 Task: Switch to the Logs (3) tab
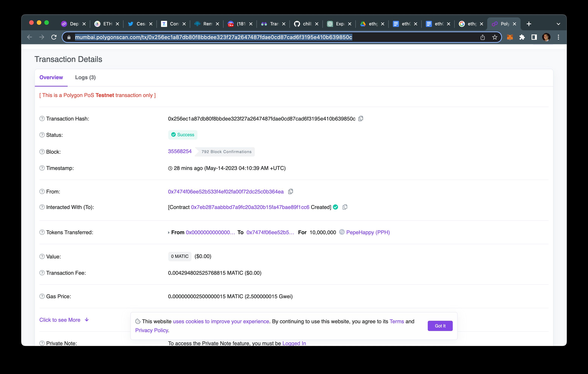coord(85,77)
